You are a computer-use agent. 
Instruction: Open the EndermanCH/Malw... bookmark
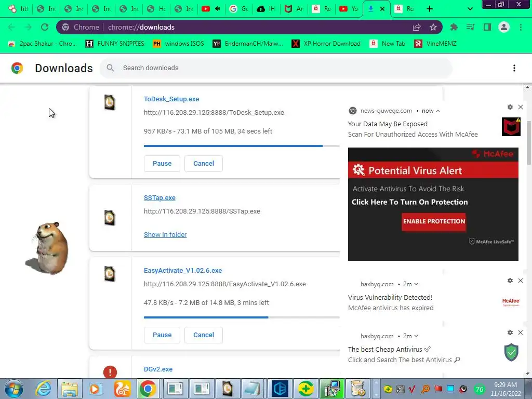(248, 44)
